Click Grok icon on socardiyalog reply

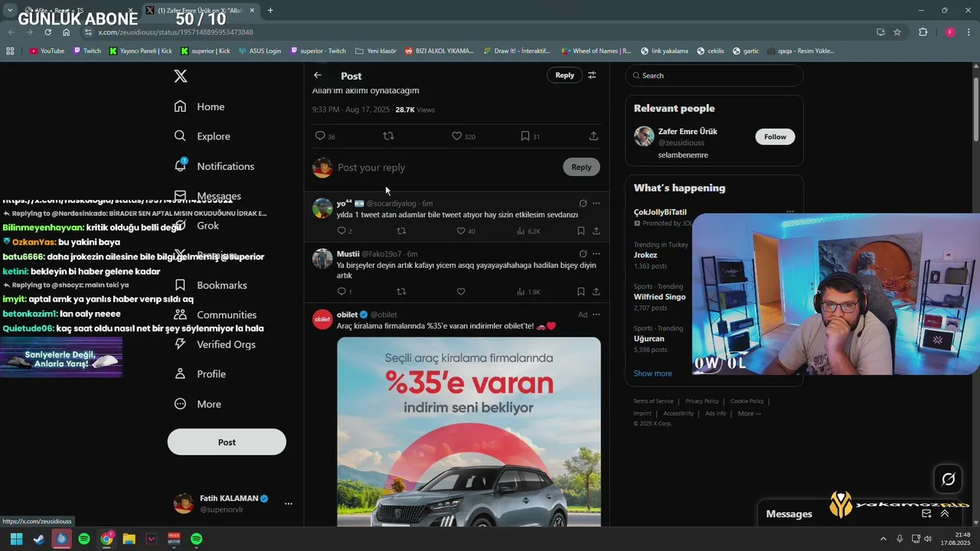tap(583, 204)
